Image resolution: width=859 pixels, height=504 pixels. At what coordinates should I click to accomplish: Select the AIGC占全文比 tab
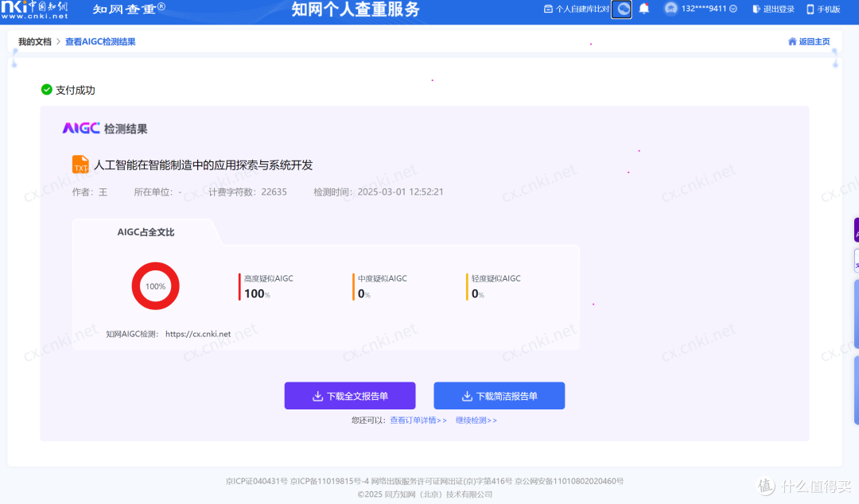pyautogui.click(x=146, y=232)
